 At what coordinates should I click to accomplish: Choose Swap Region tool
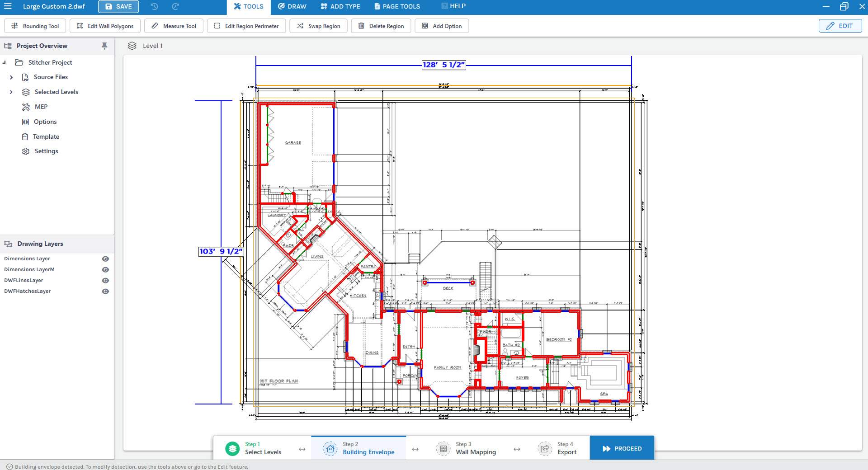(318, 26)
